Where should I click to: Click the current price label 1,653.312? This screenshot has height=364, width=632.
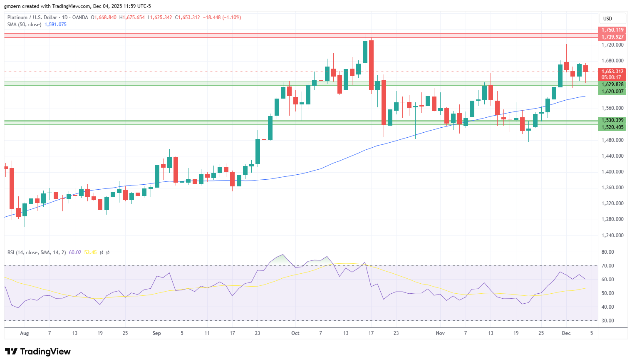(x=612, y=72)
